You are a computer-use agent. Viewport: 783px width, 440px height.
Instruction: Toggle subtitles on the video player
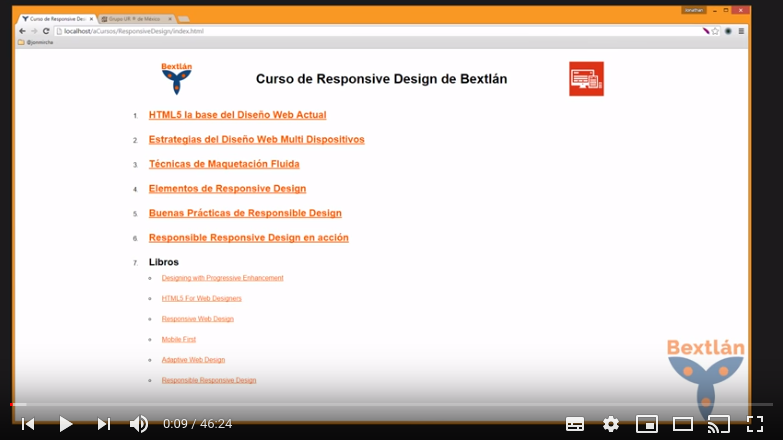[x=575, y=424]
